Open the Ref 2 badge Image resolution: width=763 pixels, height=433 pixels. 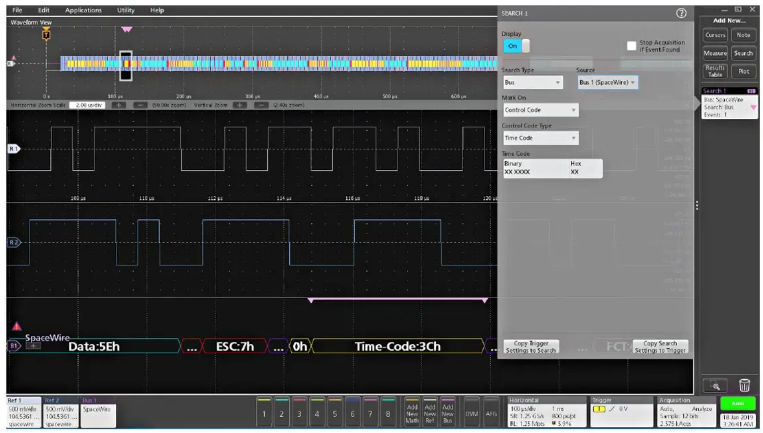(61, 413)
